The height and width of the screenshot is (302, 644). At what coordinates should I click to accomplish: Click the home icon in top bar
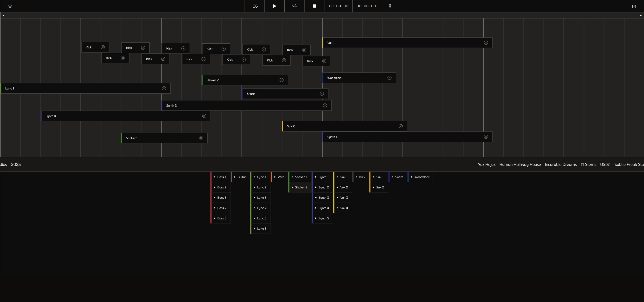tap(10, 6)
